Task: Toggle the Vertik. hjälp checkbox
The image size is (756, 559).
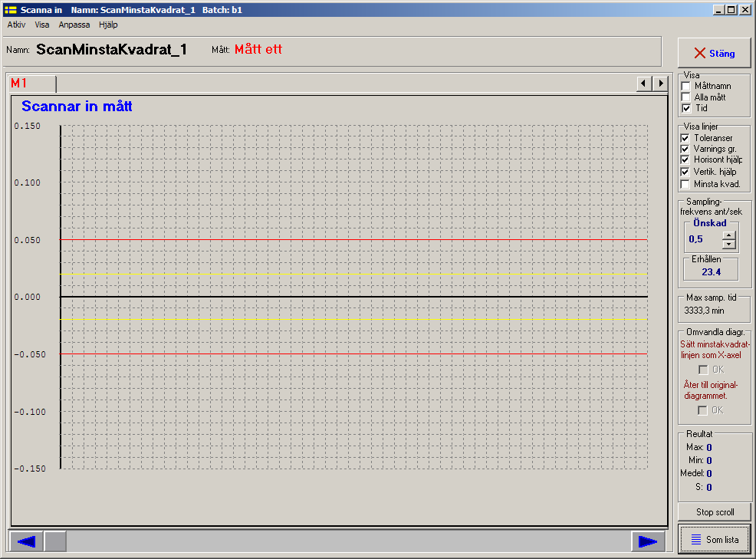Action: 685,171
